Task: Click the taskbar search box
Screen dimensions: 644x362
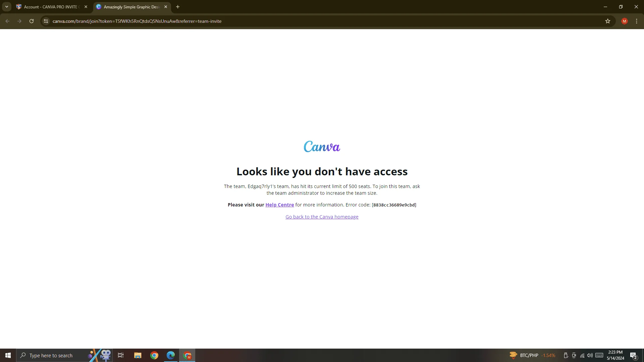Action: [64, 355]
